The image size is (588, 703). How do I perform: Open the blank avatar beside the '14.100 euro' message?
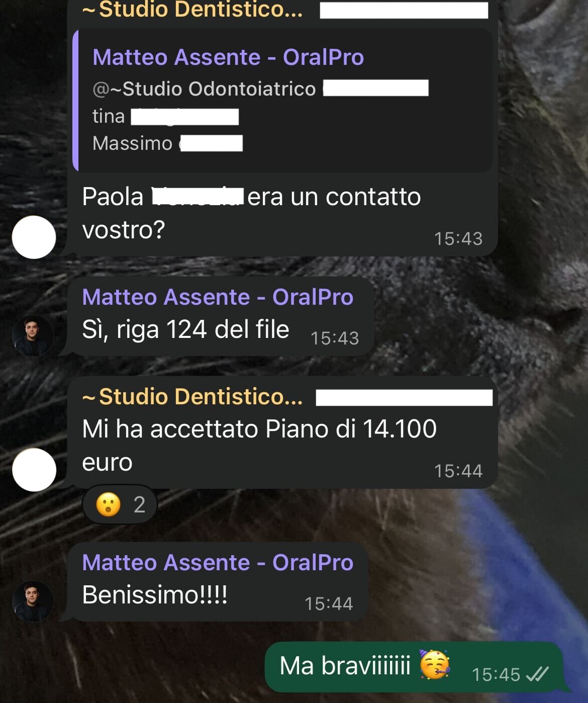tap(34, 470)
